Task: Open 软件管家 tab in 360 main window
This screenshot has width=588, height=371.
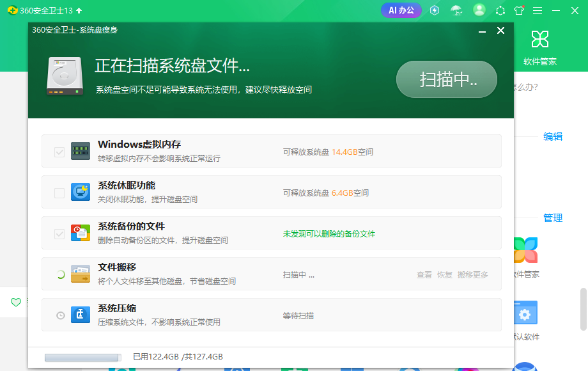Action: [x=540, y=48]
